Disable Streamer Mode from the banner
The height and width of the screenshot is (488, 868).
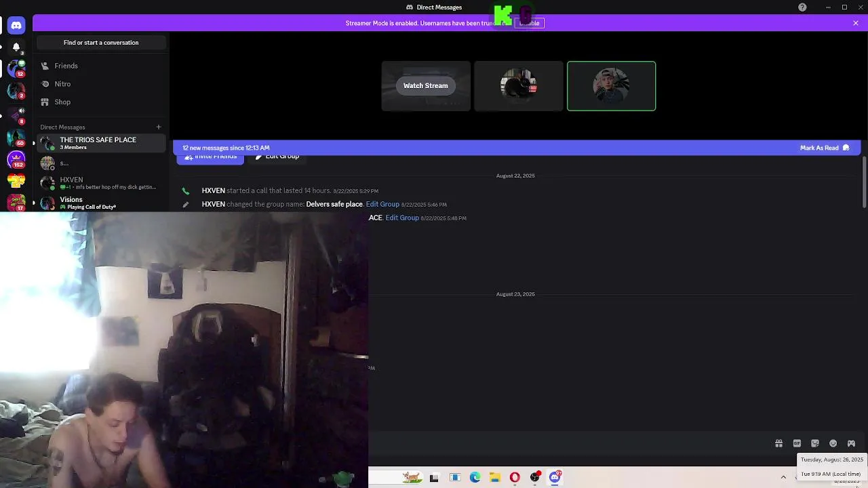[x=529, y=23]
